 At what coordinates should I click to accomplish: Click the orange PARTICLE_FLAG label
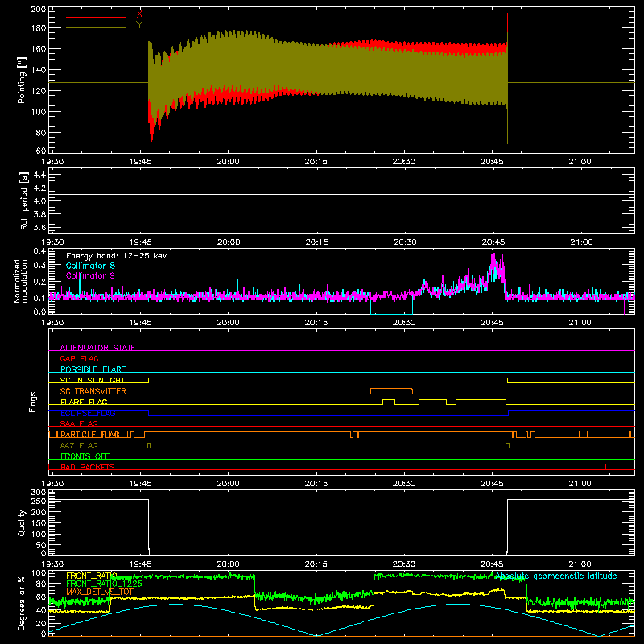[90, 435]
